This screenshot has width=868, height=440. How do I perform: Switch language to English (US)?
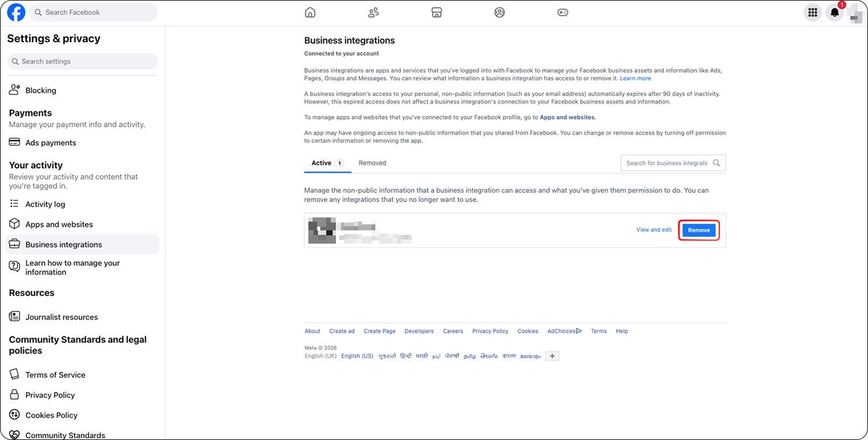point(357,356)
